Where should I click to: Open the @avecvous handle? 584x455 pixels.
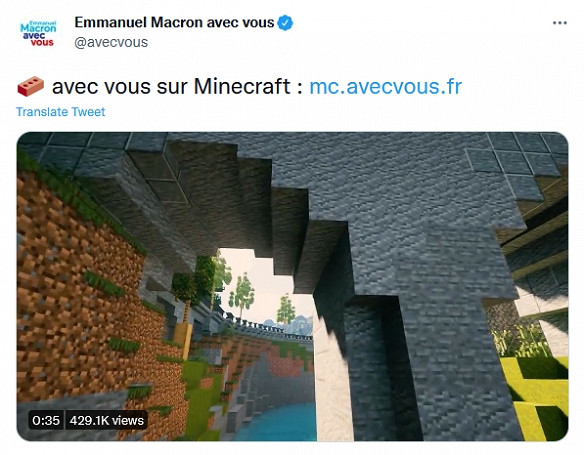tap(111, 42)
